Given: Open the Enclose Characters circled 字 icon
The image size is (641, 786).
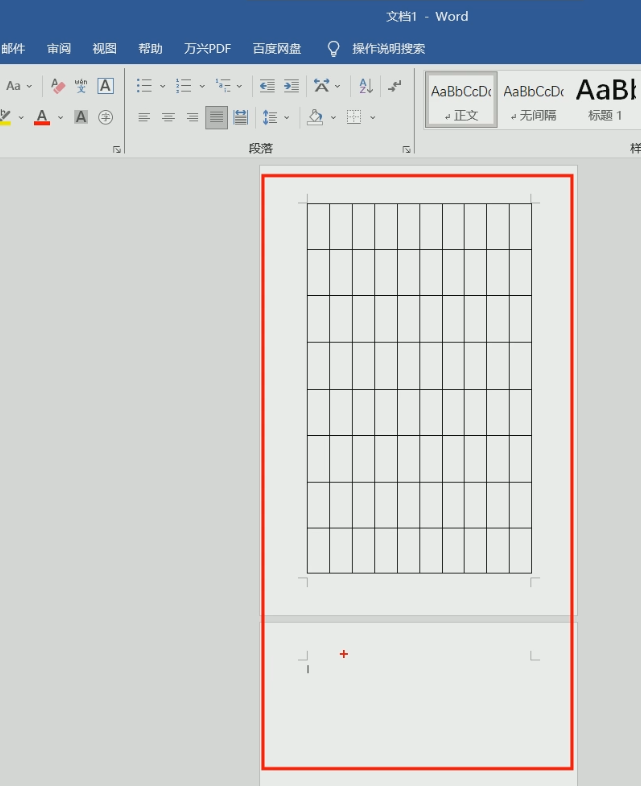Looking at the screenshot, I should (105, 117).
